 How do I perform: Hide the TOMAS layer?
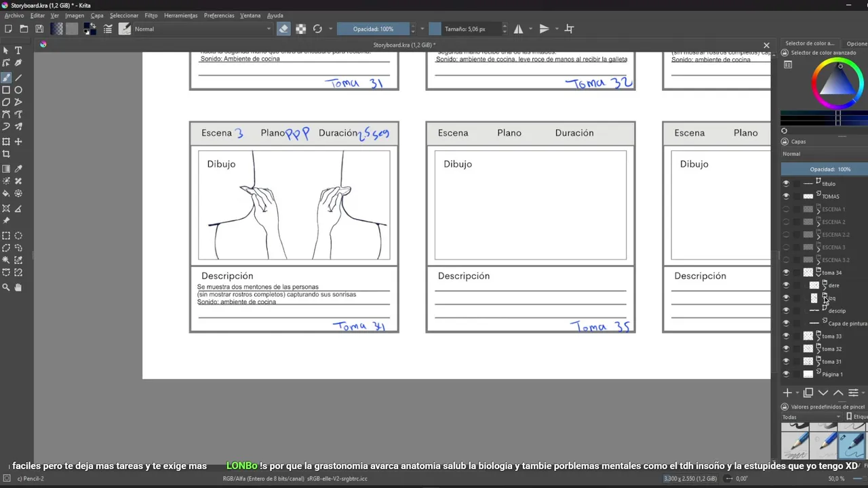click(786, 197)
